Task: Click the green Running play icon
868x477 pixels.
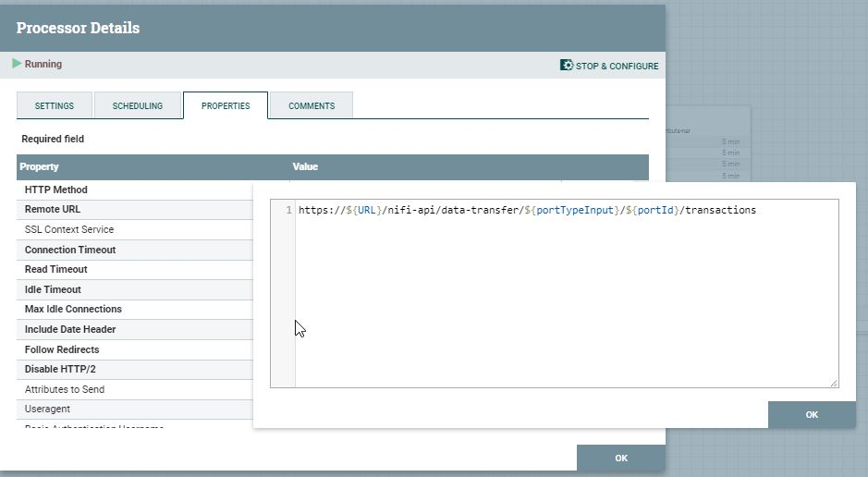Action: tap(17, 64)
